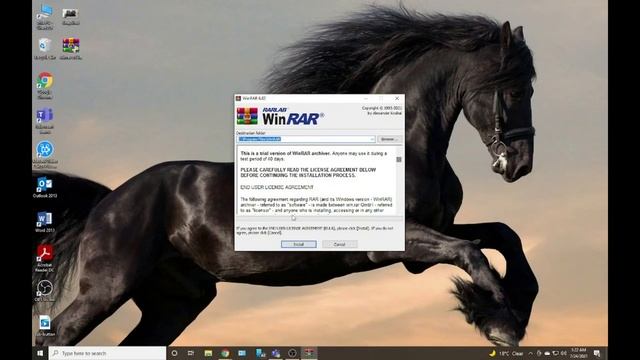
Task: Launch Word 2013 desktop shortcut
Action: 44,222
